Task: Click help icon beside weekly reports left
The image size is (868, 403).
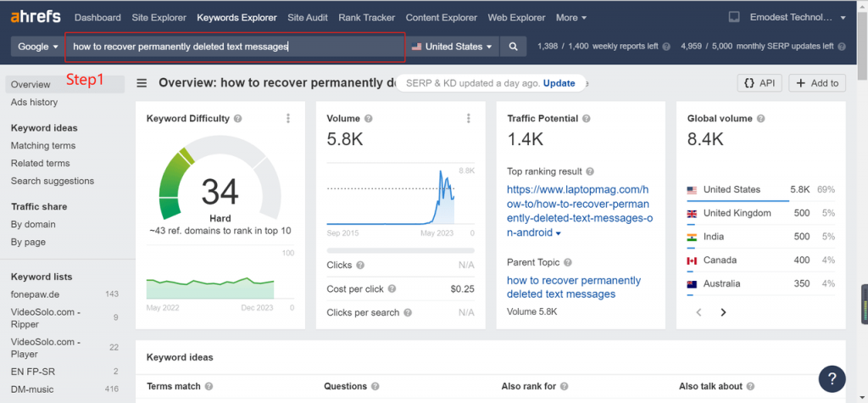Action: (666, 48)
